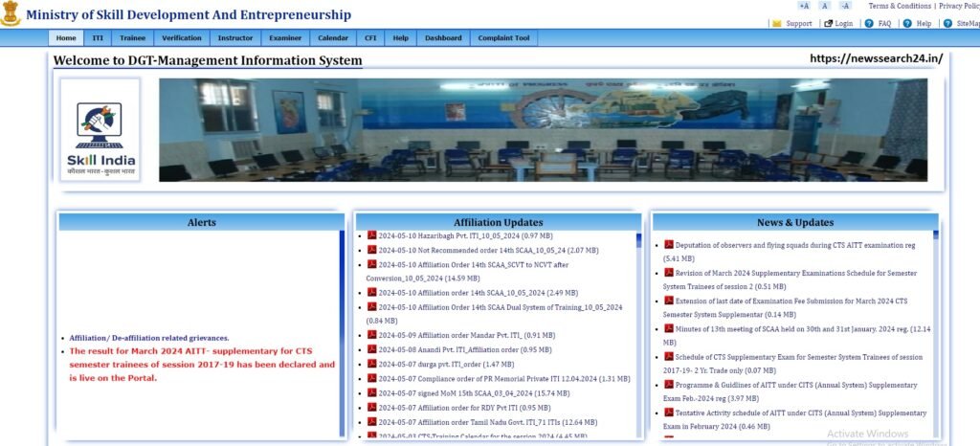Click PDF icon for Not Recommended order 14th SCAA
The image size is (980, 446).
(x=372, y=249)
